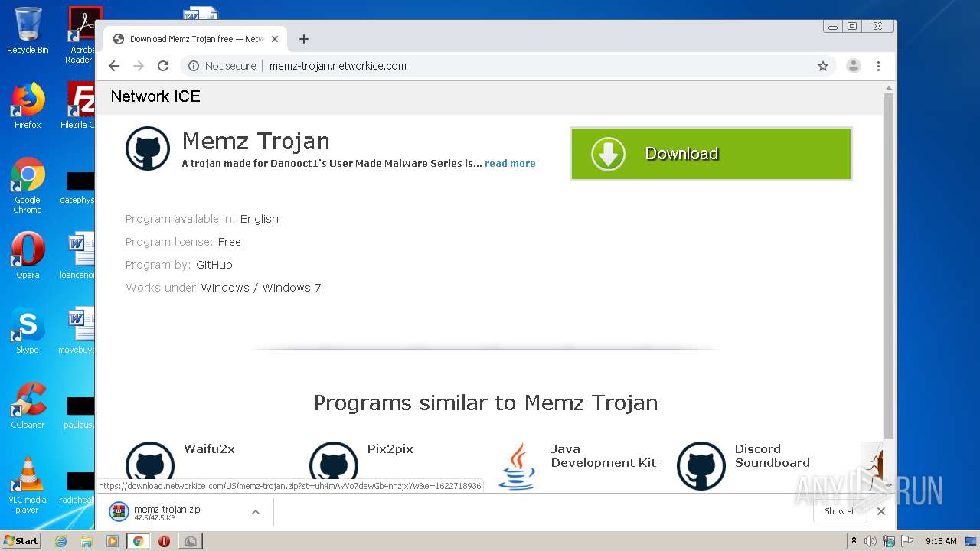The width and height of the screenshot is (980, 551).
Task: Select the Download Memz Trojan free tab
Action: point(196,39)
